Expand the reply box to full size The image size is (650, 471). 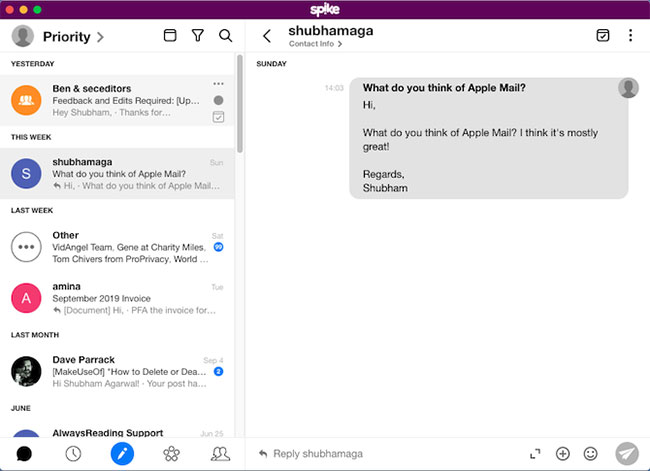(x=535, y=454)
